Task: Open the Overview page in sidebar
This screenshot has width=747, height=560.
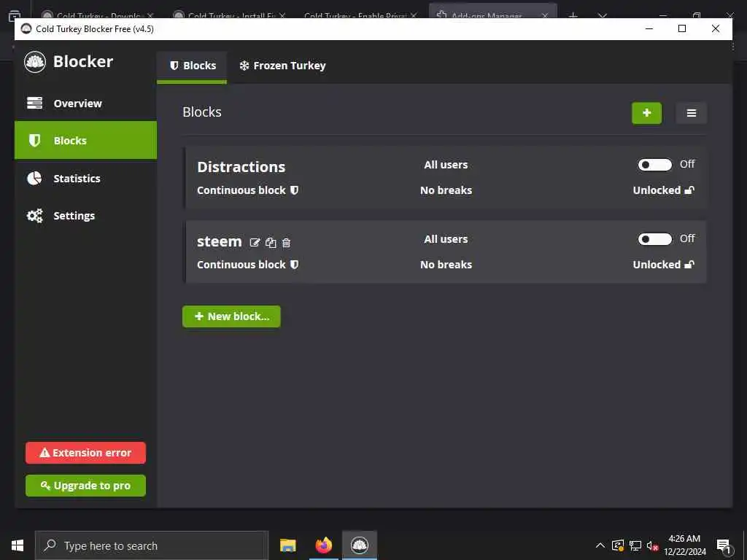Action: tap(86, 104)
